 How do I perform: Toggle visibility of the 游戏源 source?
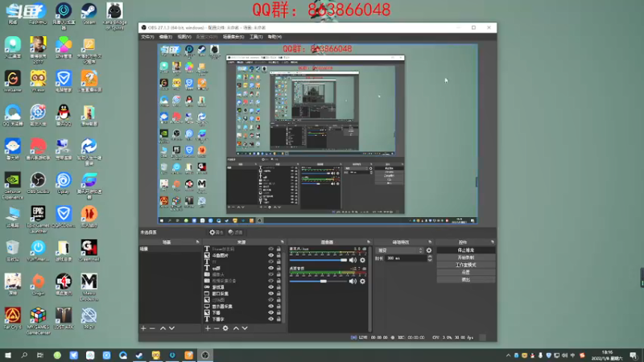point(270,287)
